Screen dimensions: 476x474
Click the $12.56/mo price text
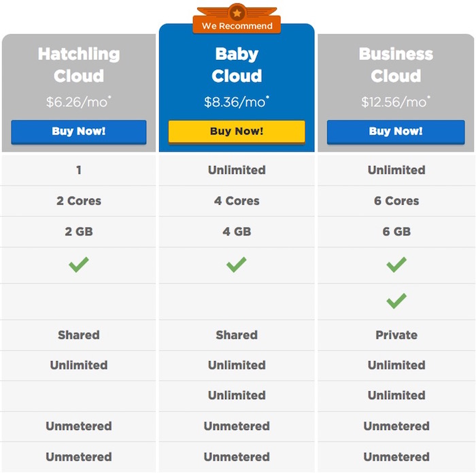pyautogui.click(x=396, y=102)
